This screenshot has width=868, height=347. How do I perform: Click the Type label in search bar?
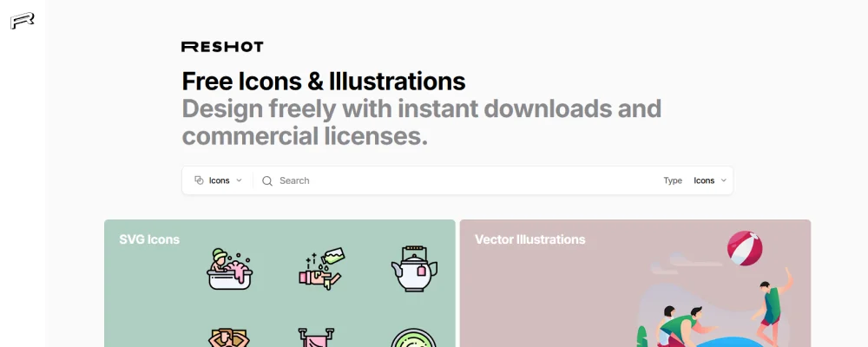[673, 180]
